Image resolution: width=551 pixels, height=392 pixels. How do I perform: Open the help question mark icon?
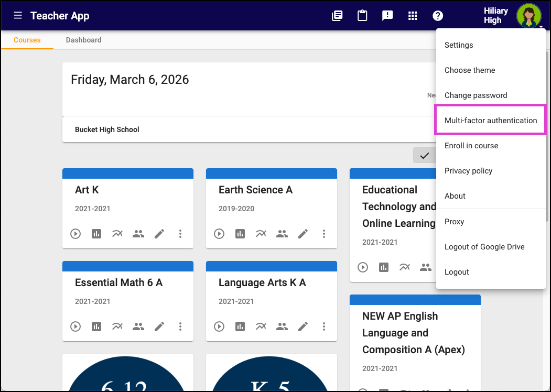tap(438, 16)
